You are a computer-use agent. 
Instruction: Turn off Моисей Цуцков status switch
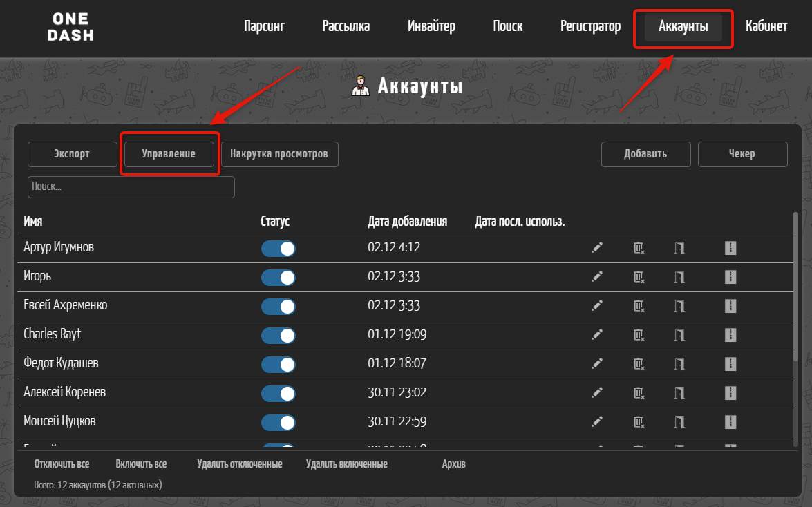click(x=278, y=423)
